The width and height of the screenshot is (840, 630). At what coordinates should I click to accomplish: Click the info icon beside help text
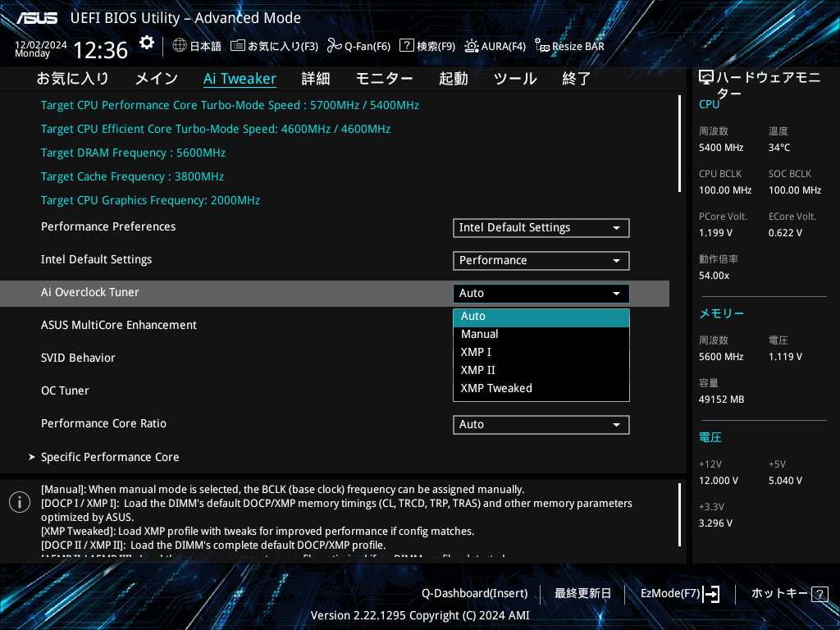point(20,502)
